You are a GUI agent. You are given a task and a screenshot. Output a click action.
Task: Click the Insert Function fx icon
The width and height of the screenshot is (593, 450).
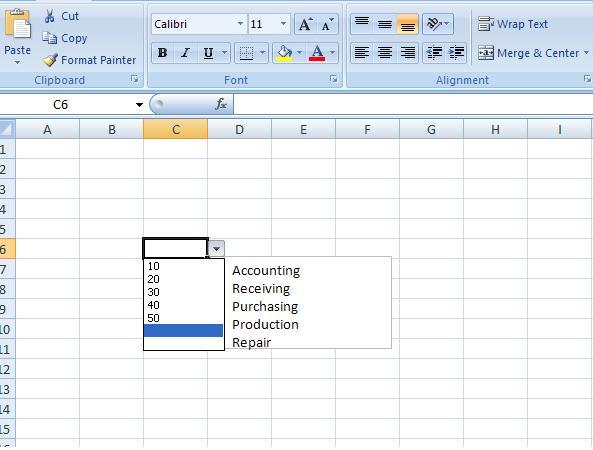[221, 104]
